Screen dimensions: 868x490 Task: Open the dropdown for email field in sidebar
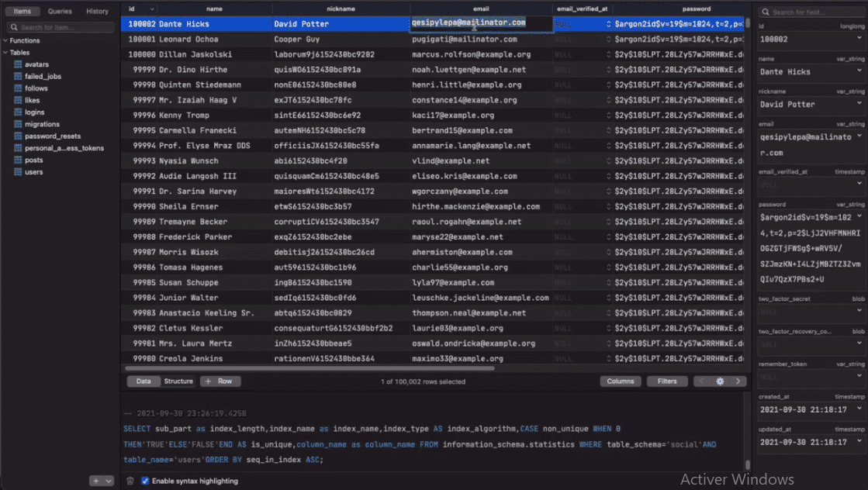point(859,136)
